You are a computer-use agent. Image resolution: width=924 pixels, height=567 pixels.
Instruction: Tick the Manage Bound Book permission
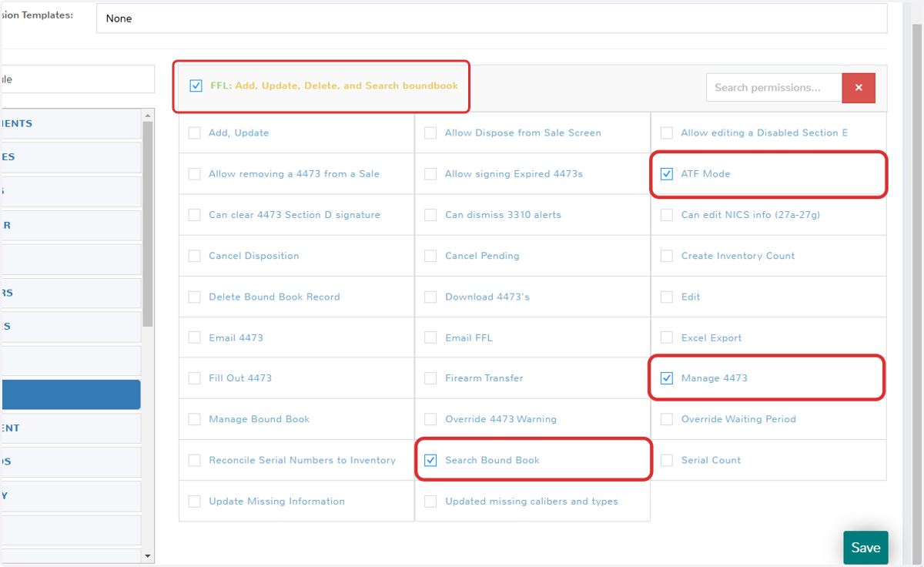tap(195, 419)
